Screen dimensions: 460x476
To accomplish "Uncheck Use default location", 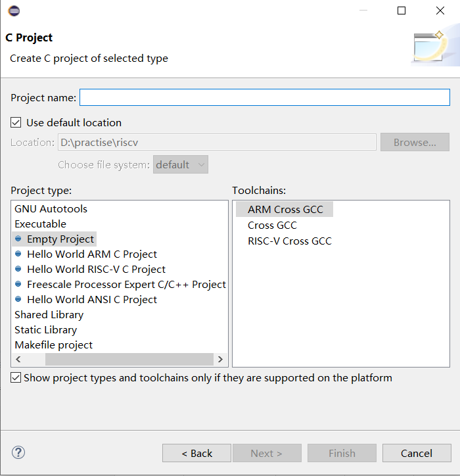I will pyautogui.click(x=16, y=123).
